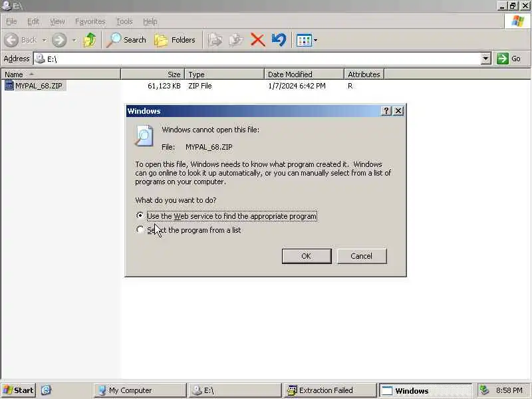Sort by the Date Modified column header
Screen dimensions: 532x399
coord(304,74)
